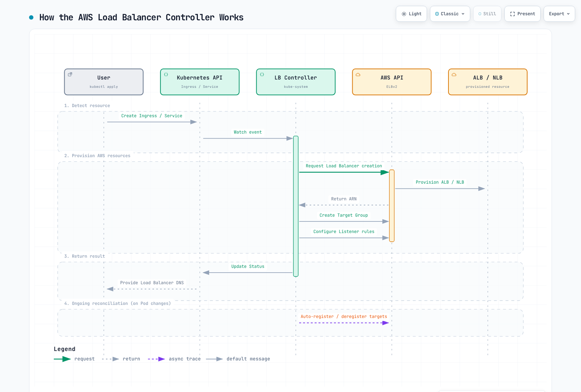The width and height of the screenshot is (581, 392).
Task: Click the 'kube-system' subtitle
Action: (x=296, y=87)
